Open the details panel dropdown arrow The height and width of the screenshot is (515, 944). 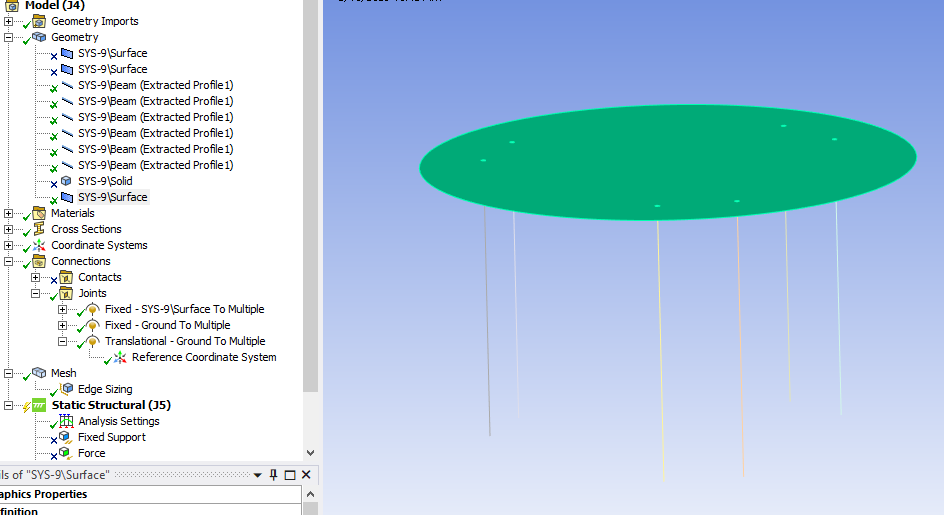258,475
